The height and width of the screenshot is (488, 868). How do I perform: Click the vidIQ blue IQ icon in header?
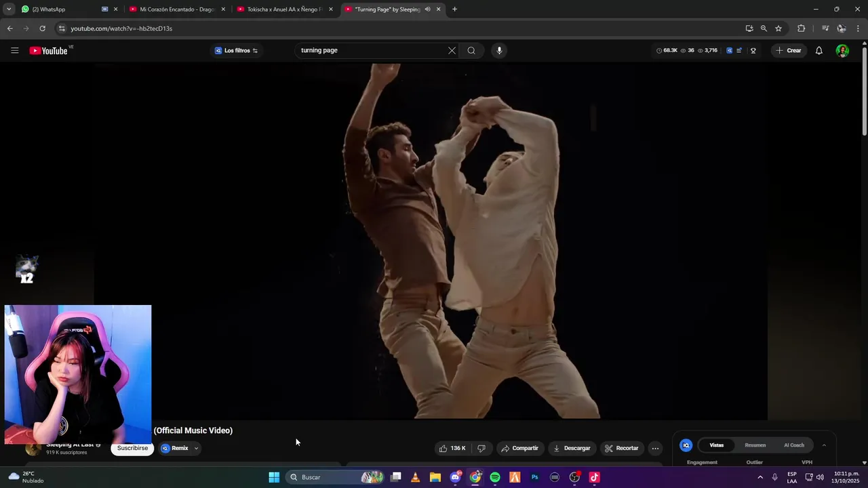pyautogui.click(x=729, y=51)
